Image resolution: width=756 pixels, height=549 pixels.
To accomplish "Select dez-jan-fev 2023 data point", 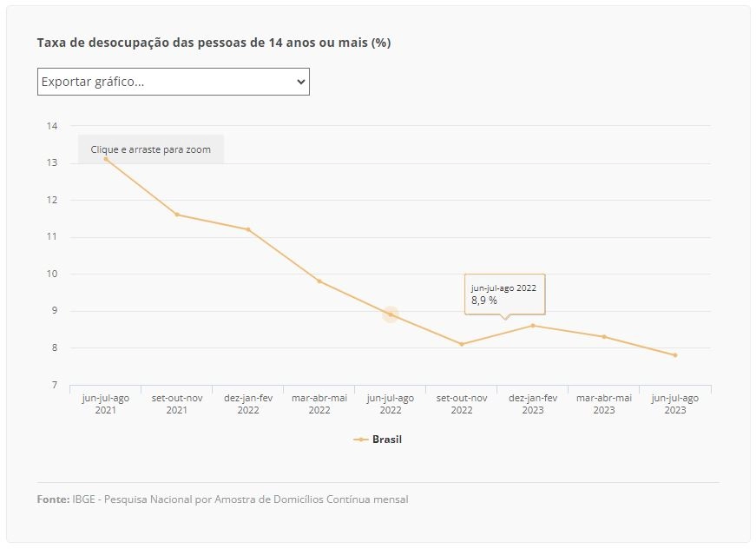I will pos(533,326).
